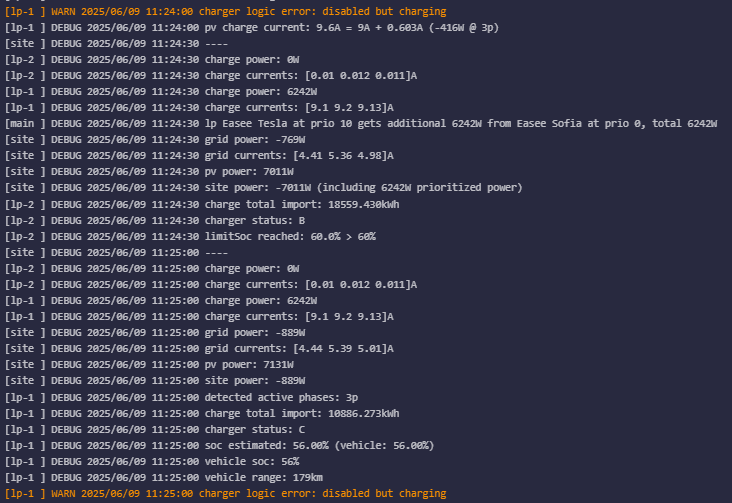
Task: Click site power -7011W prioritized power line
Action: [331, 187]
